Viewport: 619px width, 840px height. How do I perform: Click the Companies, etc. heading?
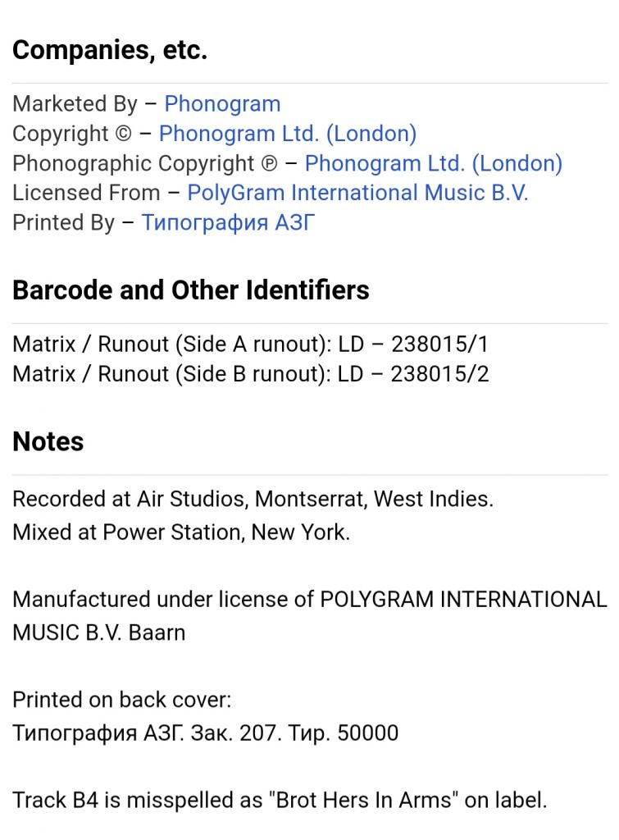pos(110,50)
